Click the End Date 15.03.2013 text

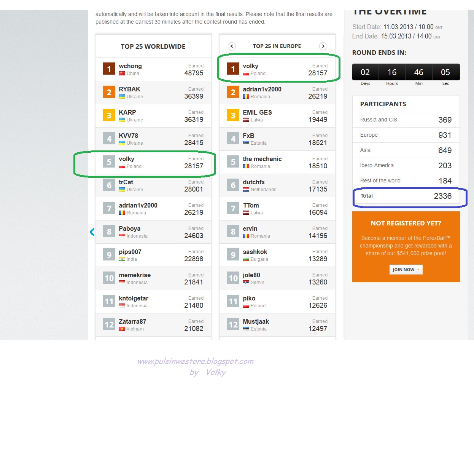click(x=396, y=36)
